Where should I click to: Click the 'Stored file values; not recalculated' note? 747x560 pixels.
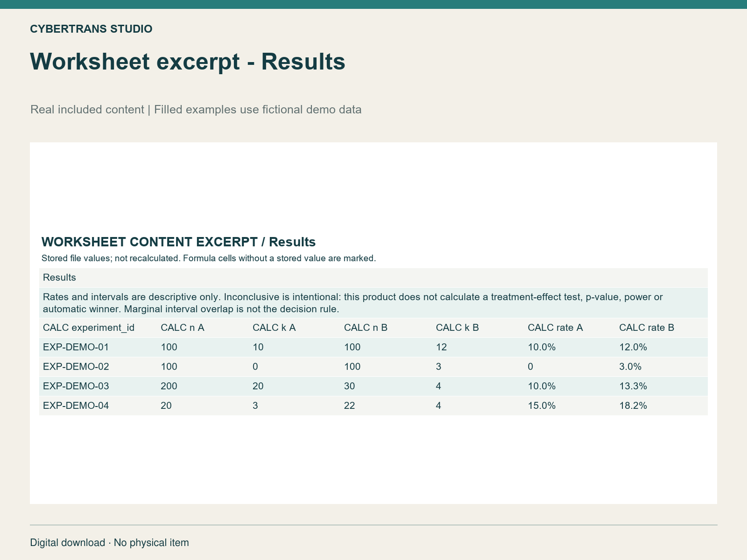coord(209,258)
